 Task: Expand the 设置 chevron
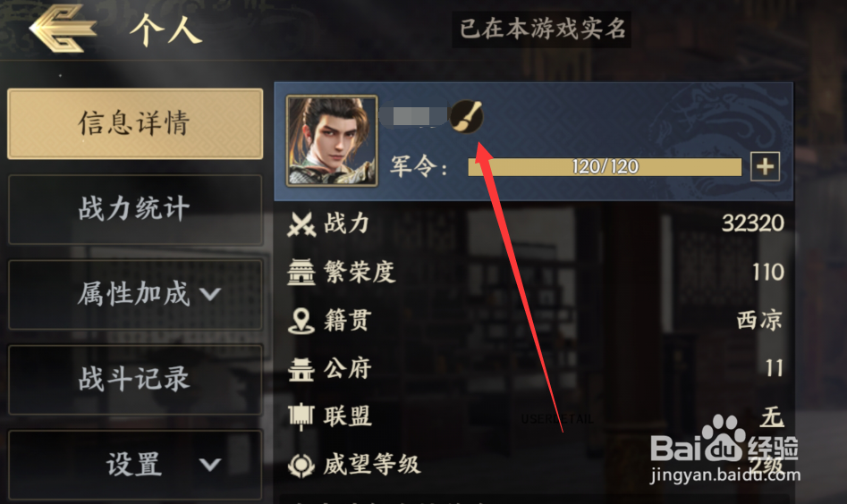pyautogui.click(x=209, y=465)
